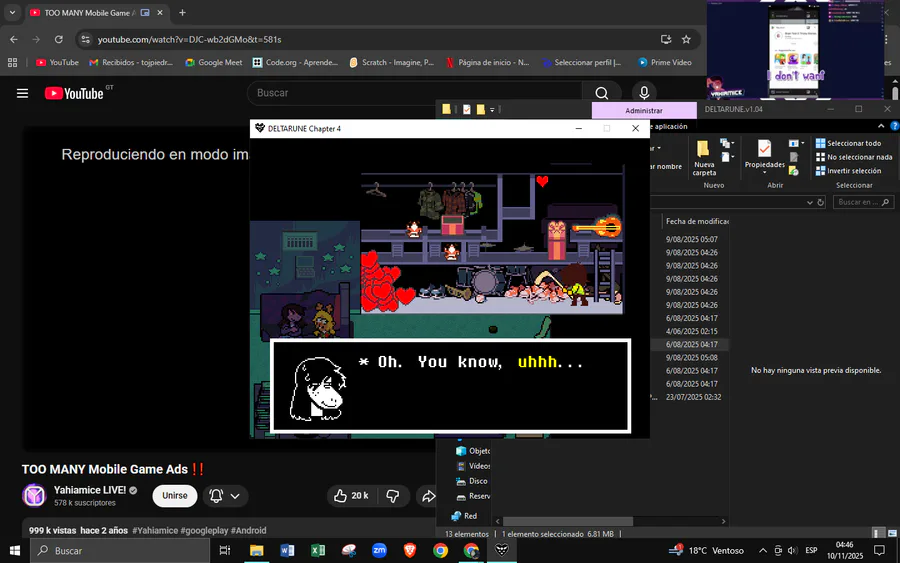Dislike the video with thumbs-down icon
The height and width of the screenshot is (563, 900).
tap(393, 496)
